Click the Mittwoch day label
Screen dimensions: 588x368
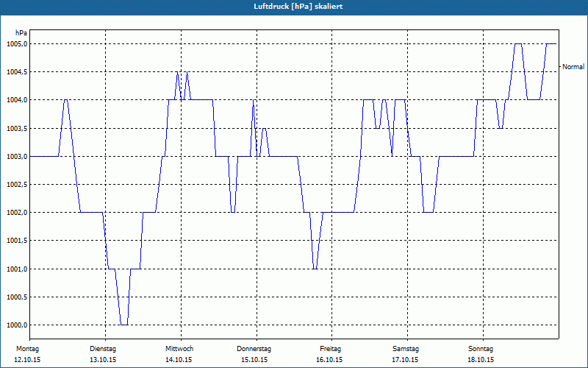tap(179, 349)
